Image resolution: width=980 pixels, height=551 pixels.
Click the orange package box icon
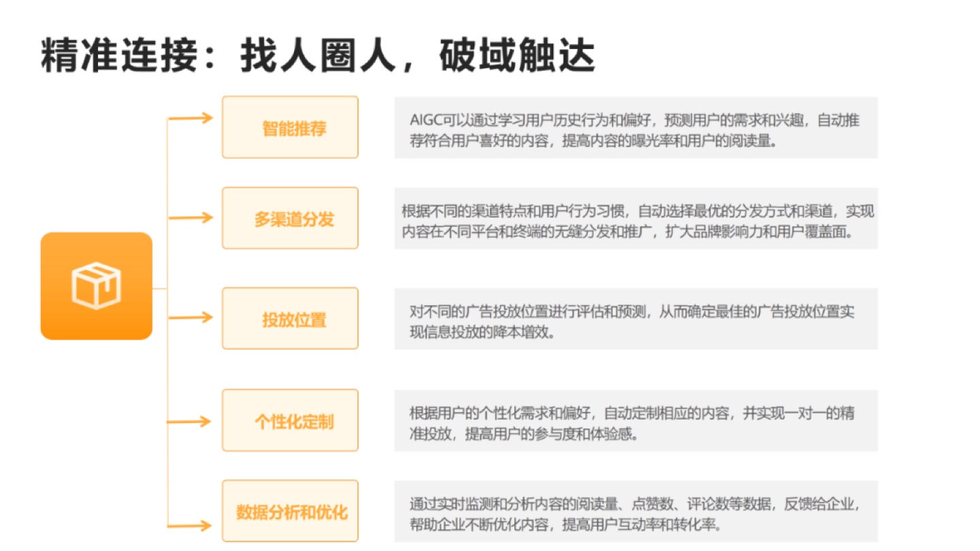(x=97, y=286)
